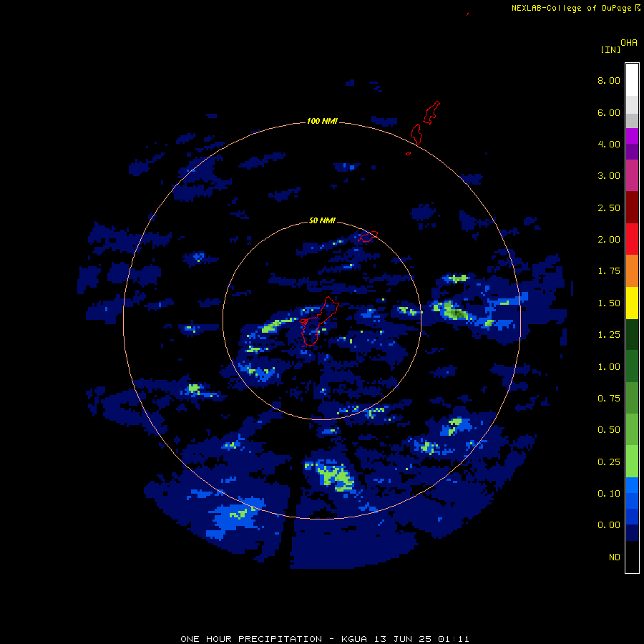This screenshot has width=644, height=644.
Task: Select the pink swatch beside 3.00
Action: [632, 176]
